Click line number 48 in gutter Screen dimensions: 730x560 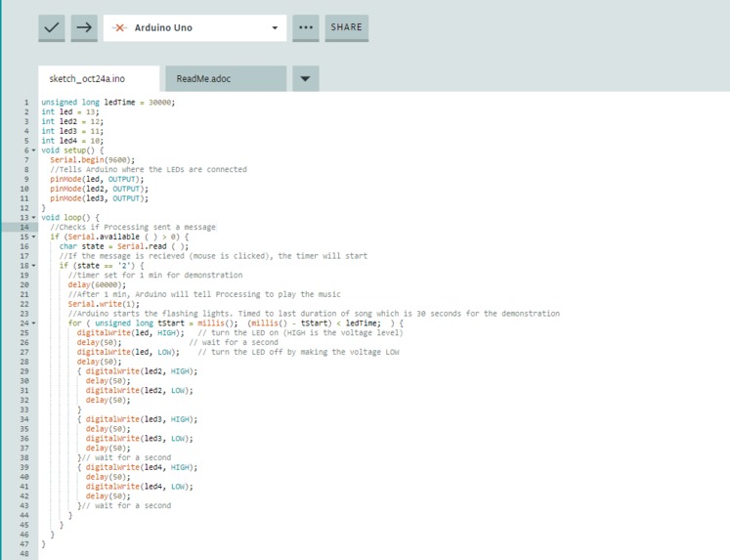(24, 553)
